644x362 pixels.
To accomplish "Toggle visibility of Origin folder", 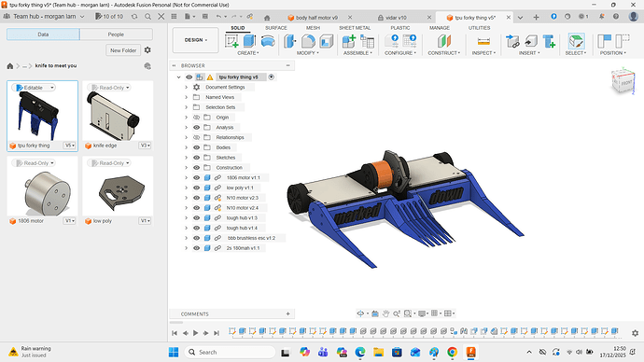I will pyautogui.click(x=197, y=118).
